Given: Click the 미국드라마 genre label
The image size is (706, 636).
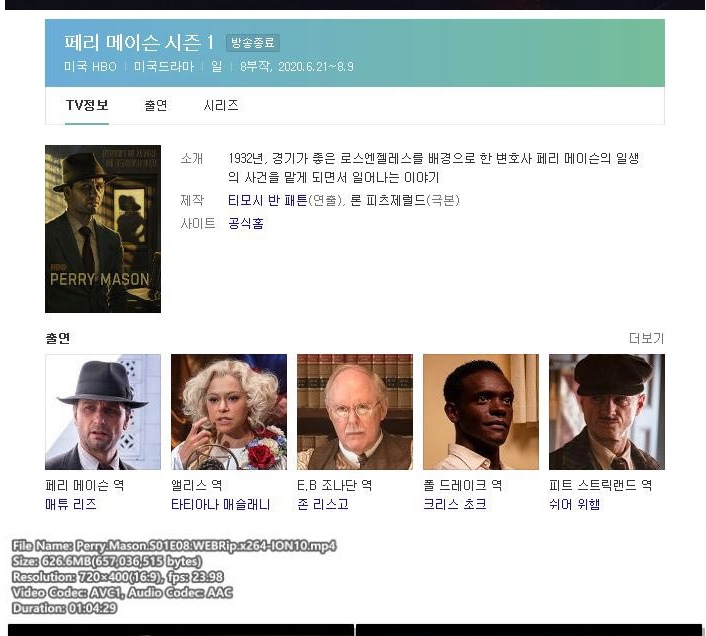Looking at the screenshot, I should point(164,67).
